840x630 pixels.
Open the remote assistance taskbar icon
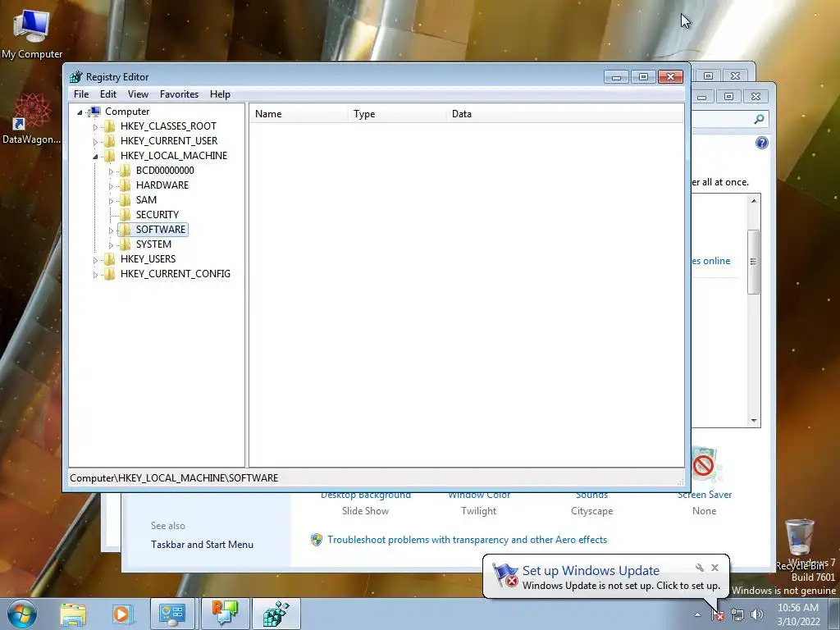[x=225, y=614]
